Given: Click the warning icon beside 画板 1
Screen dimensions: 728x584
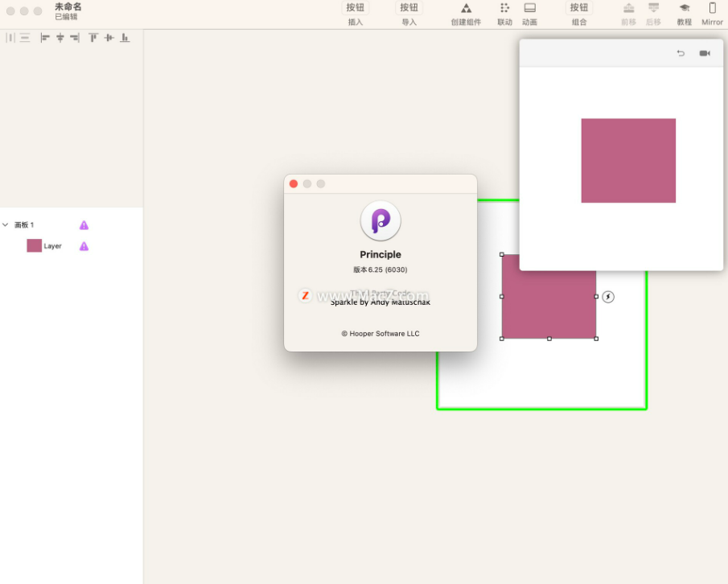Looking at the screenshot, I should tap(84, 225).
